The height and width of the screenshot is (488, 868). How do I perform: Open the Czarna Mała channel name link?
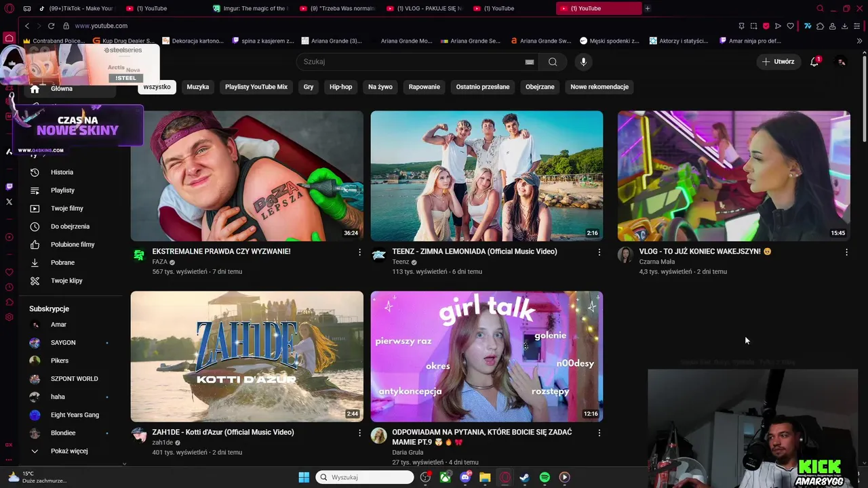(657, 262)
